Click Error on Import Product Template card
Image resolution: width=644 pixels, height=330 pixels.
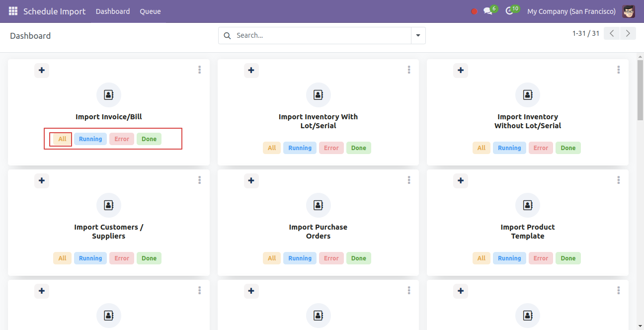[541, 258]
